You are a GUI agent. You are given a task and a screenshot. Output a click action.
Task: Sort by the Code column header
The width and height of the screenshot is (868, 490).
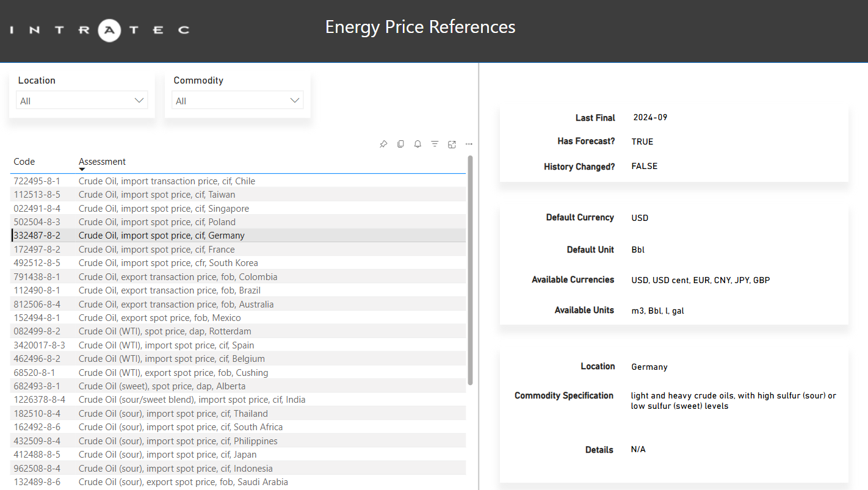[24, 162]
